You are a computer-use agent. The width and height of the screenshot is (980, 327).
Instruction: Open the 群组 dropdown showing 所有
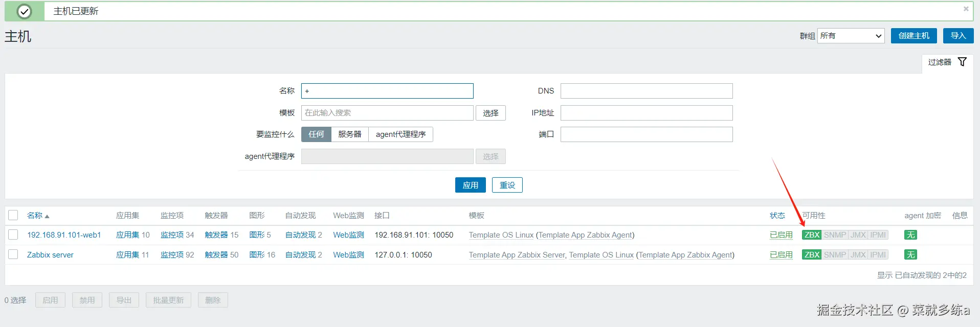pos(851,36)
